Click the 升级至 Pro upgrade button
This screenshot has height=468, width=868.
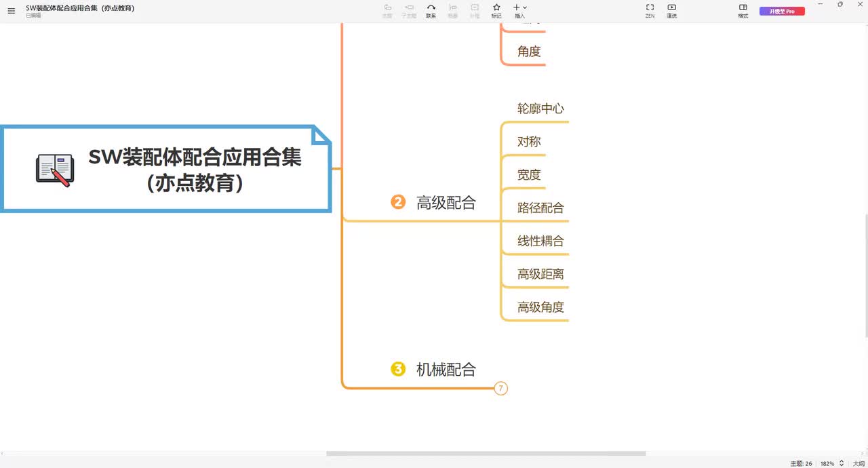click(782, 11)
